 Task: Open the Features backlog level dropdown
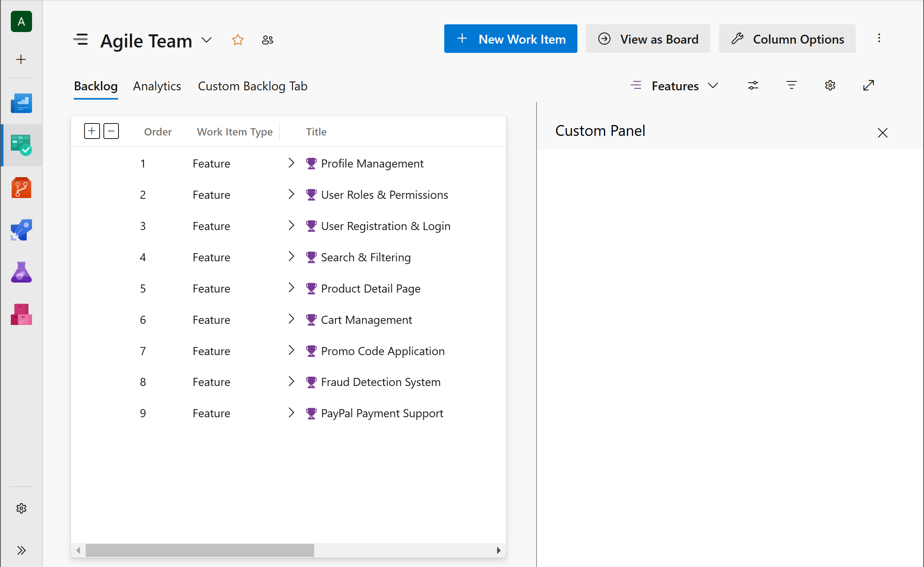point(713,85)
